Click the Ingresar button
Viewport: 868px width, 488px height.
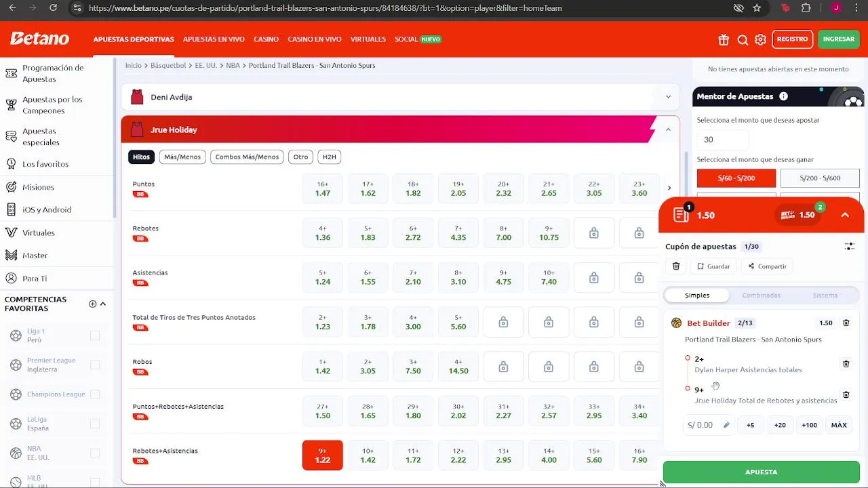(x=839, y=39)
